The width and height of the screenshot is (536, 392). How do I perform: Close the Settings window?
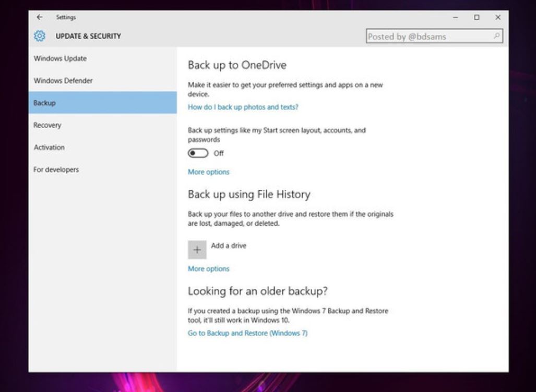(498, 17)
